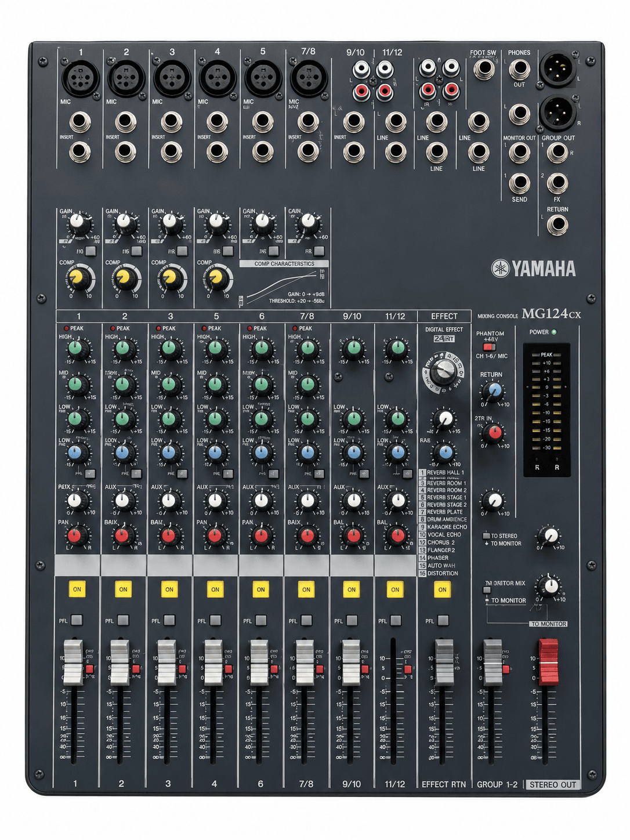
Task: Select the FX SEND jack
Action: point(519,183)
